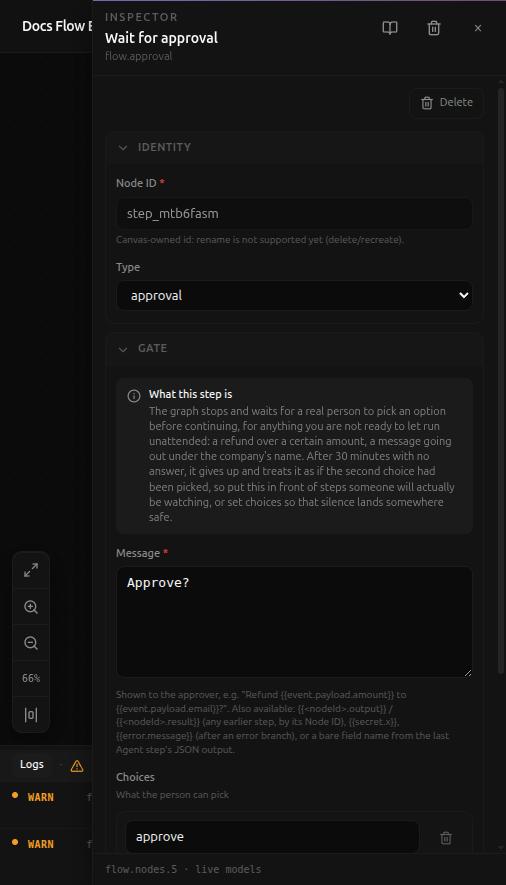Click the align/distribute icon below zoom level
Screen dimensions: 506x885
(x=31, y=715)
